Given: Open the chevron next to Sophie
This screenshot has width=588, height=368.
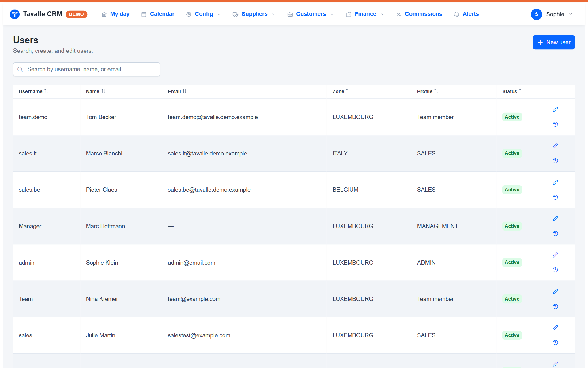Looking at the screenshot, I should coord(571,14).
